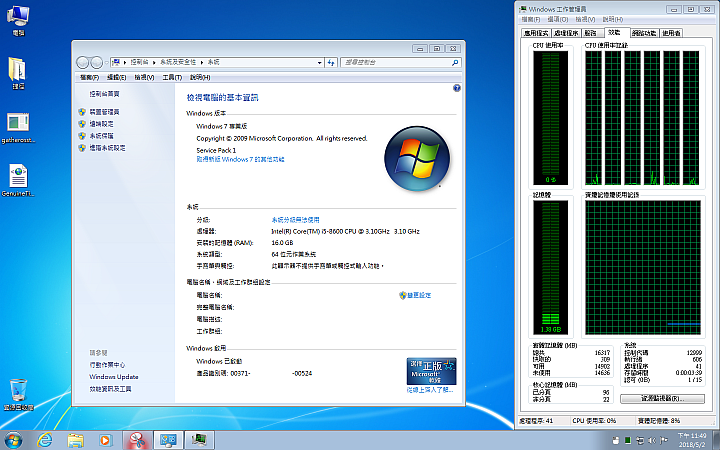Switch to the 應用程式 tab in Task Manager
Image resolution: width=720 pixels, height=450 pixels.
pyautogui.click(x=536, y=33)
